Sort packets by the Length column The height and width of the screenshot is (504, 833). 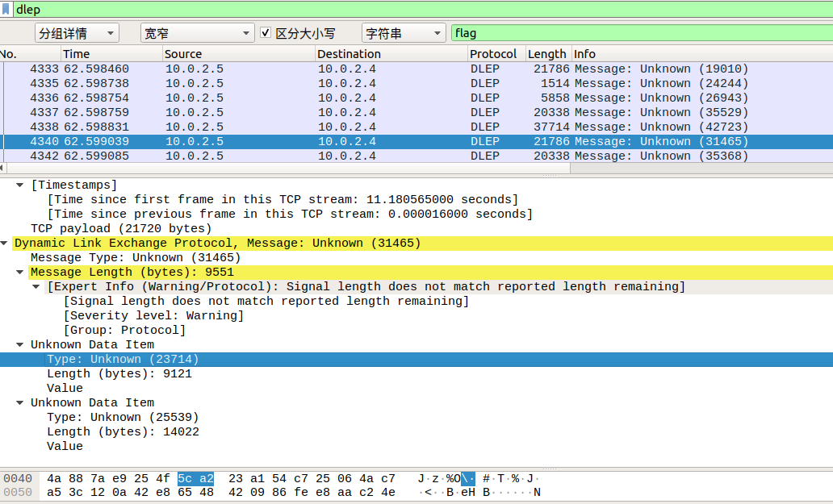click(x=546, y=53)
